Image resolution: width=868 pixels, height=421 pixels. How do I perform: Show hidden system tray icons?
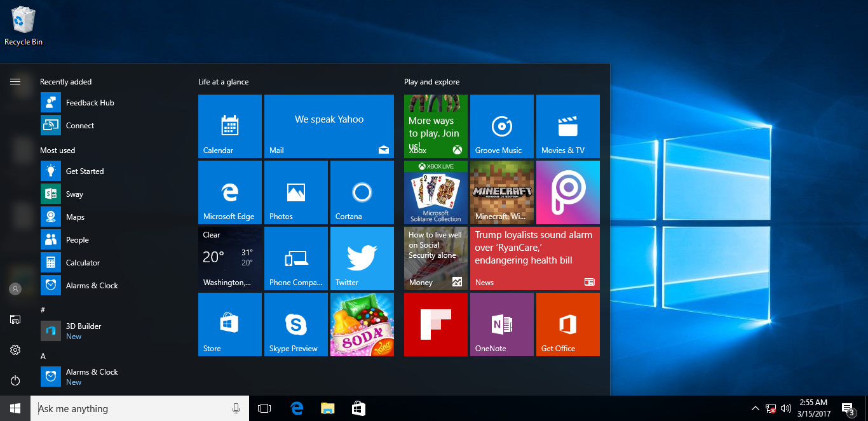pos(755,408)
